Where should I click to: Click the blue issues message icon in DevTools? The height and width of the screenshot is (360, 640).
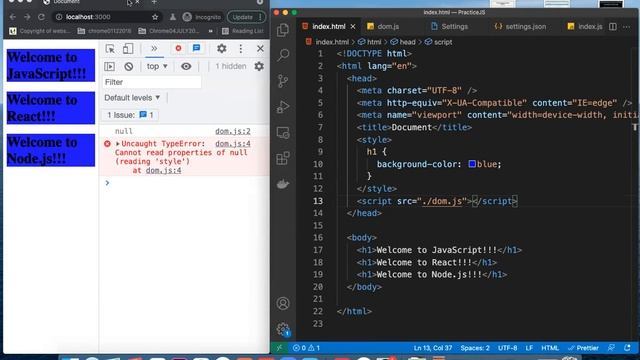tap(196, 48)
